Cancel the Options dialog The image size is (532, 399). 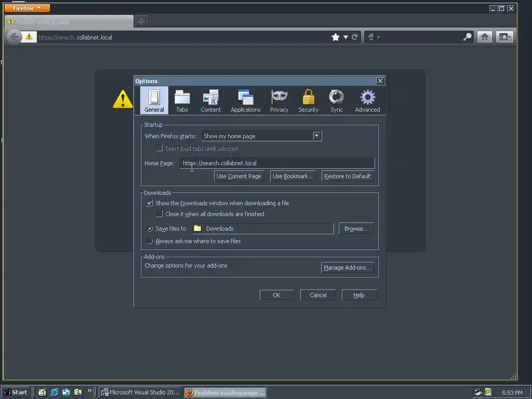pos(318,295)
